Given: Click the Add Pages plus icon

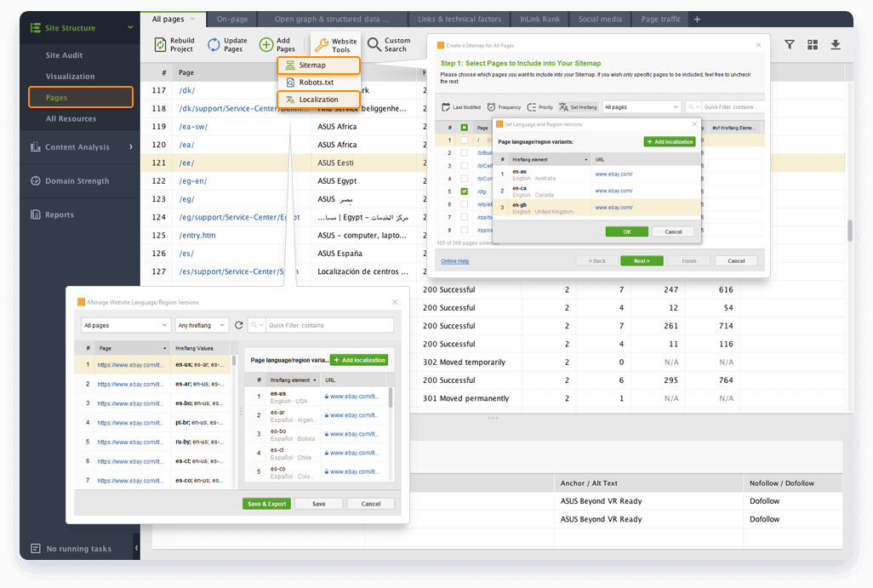Looking at the screenshot, I should tap(266, 44).
